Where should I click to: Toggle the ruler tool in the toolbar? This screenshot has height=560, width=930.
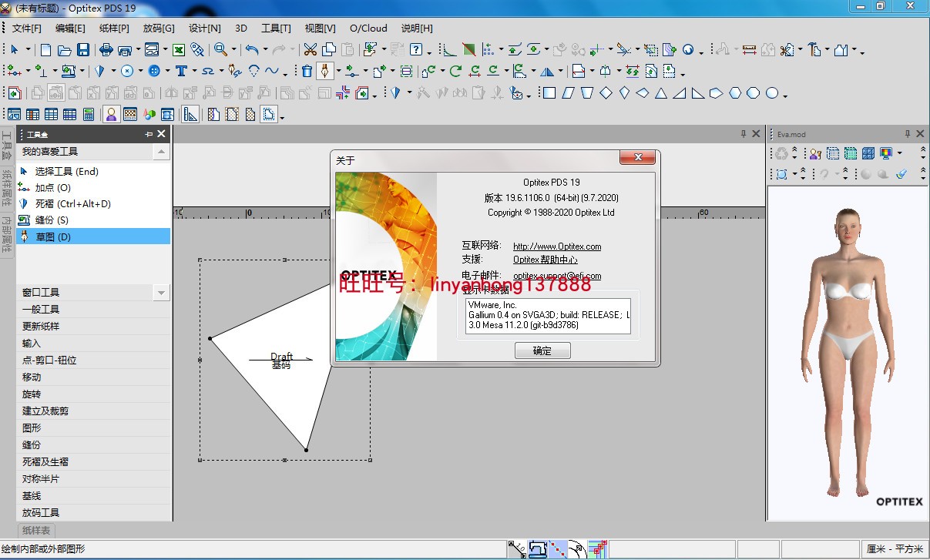pyautogui.click(x=189, y=113)
